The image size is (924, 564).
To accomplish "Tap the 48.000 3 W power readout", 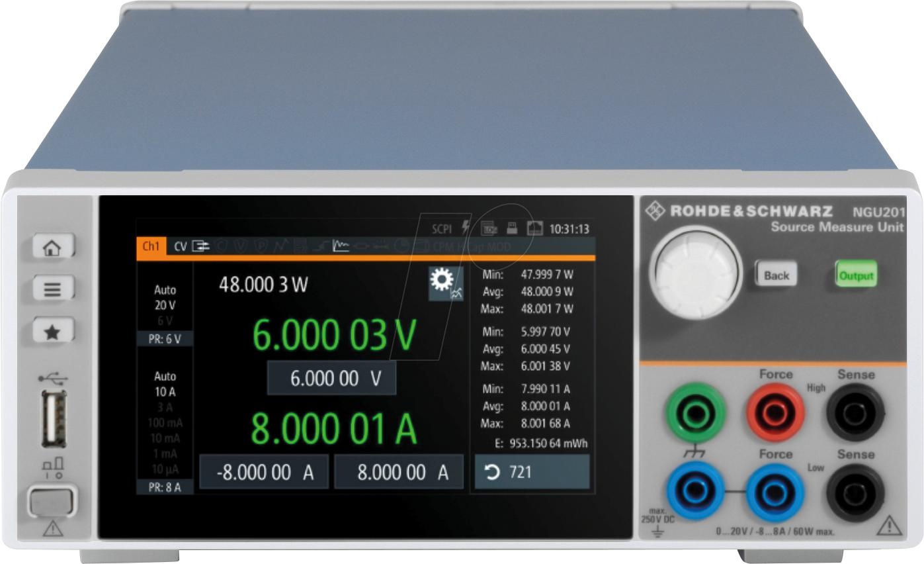I will (263, 285).
